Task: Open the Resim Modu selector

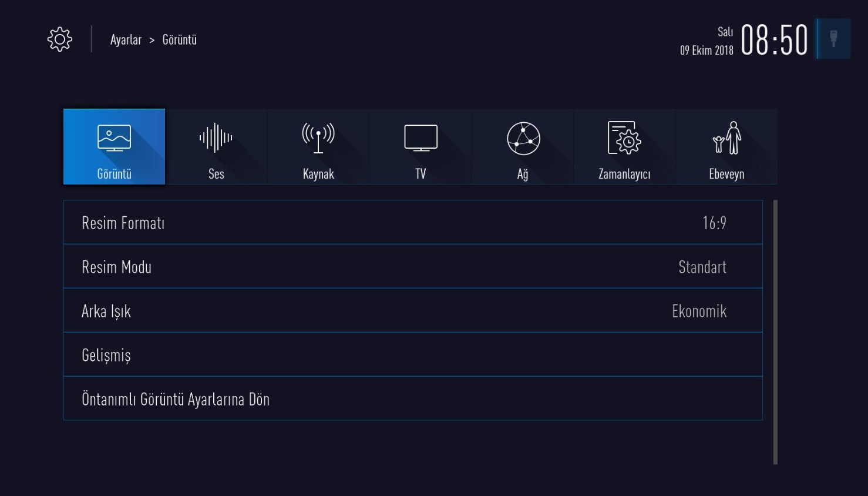Action: point(411,266)
